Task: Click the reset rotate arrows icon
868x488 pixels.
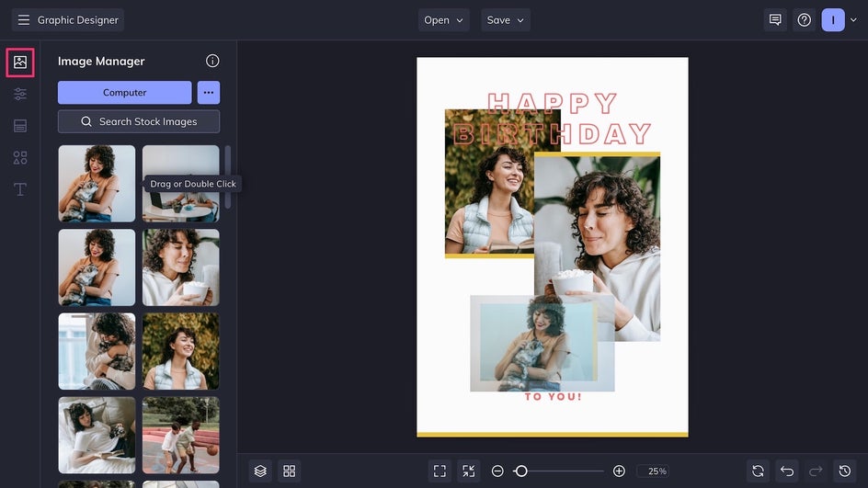Action: [758, 471]
